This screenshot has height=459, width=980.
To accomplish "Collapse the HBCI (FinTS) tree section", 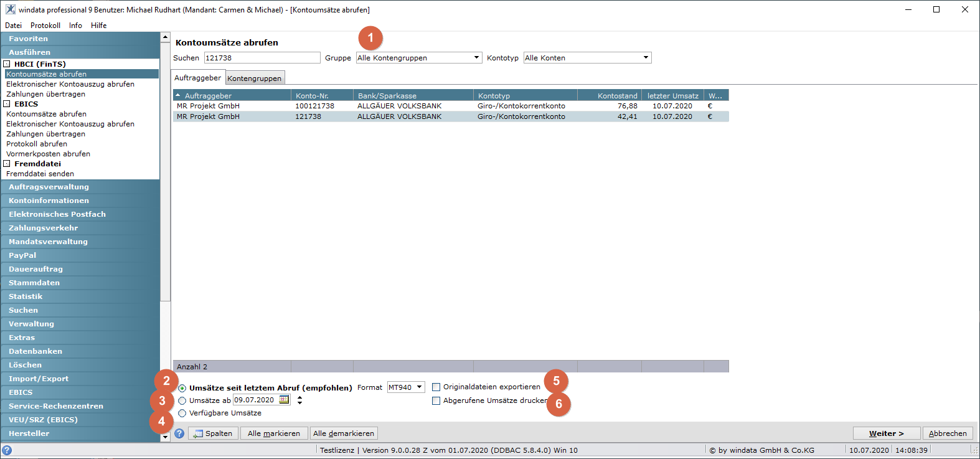I will pyautogui.click(x=7, y=64).
